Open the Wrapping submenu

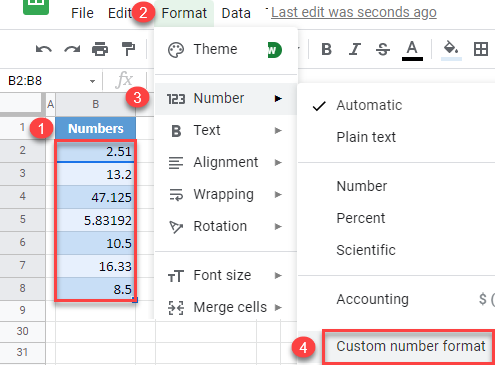point(226,194)
